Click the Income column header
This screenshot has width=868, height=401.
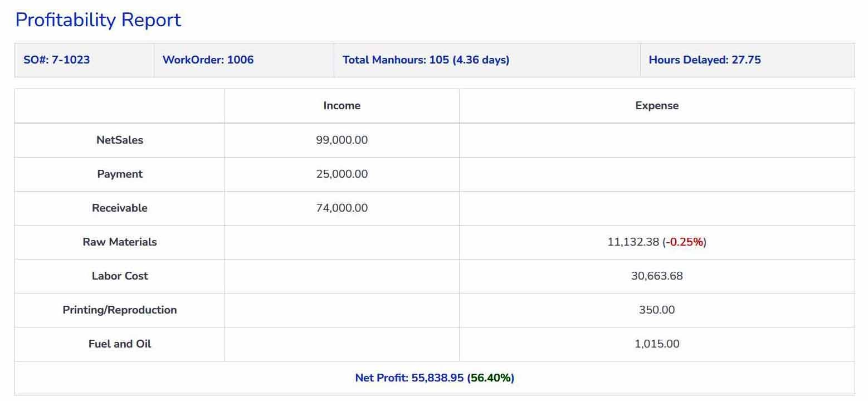[x=342, y=106]
